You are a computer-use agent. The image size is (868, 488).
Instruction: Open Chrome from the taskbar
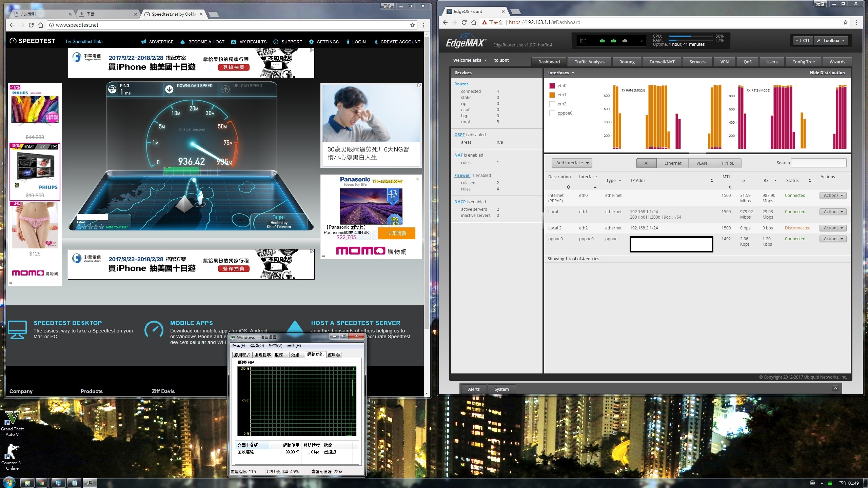tap(42, 483)
